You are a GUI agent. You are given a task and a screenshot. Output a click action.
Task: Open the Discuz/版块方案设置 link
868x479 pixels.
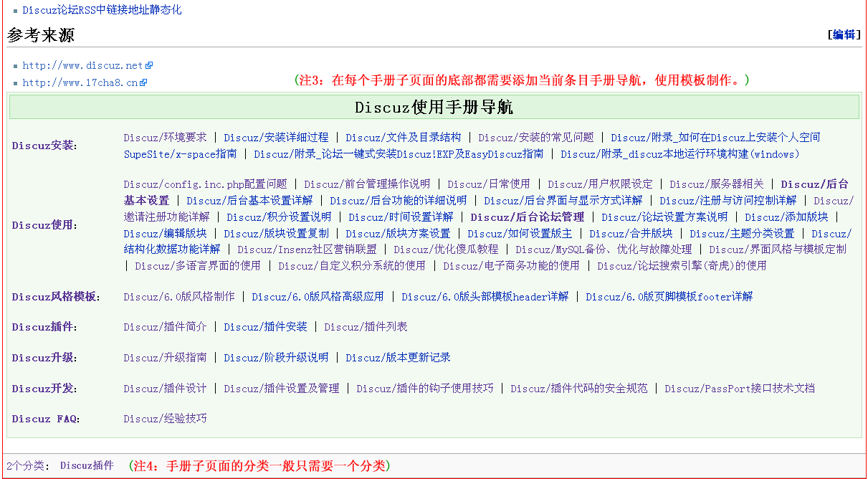[398, 233]
